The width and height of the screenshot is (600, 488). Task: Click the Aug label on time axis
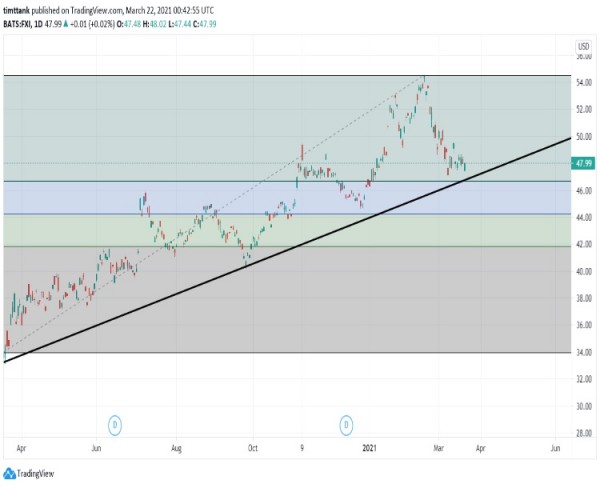[176, 450]
